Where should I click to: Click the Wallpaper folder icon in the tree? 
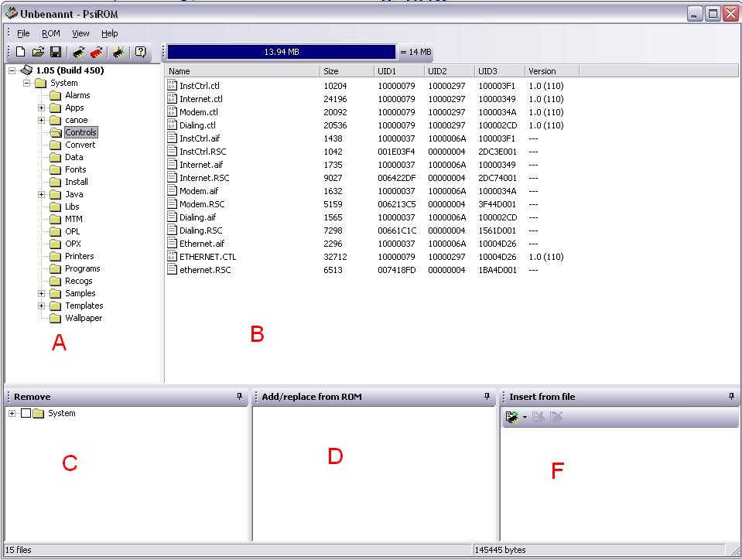pyautogui.click(x=56, y=318)
